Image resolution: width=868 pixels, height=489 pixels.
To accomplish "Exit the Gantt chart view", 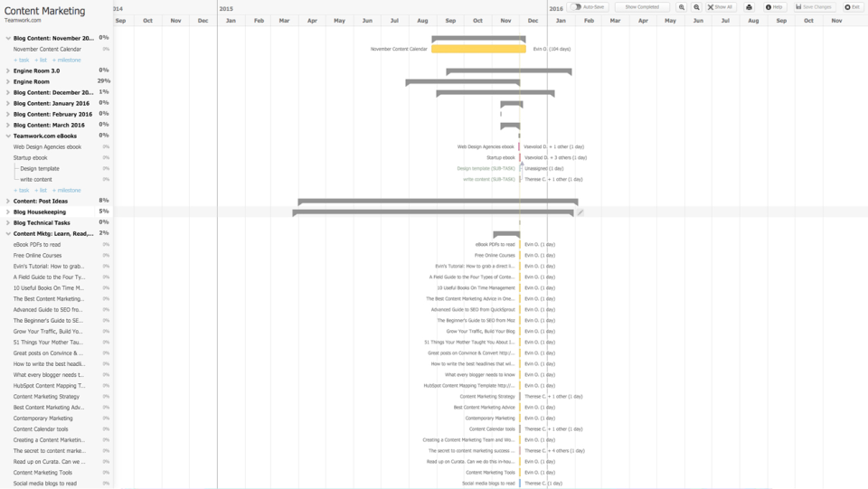I will coord(853,7).
